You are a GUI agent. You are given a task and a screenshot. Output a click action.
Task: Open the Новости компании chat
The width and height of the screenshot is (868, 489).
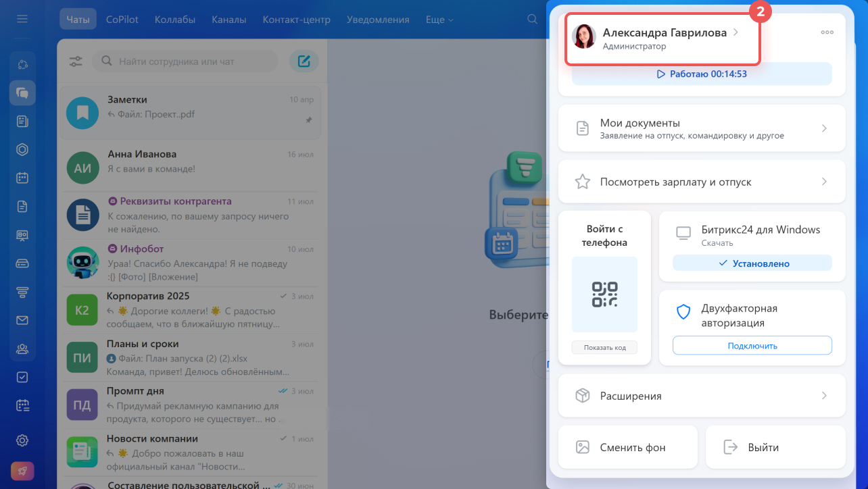[x=190, y=453]
